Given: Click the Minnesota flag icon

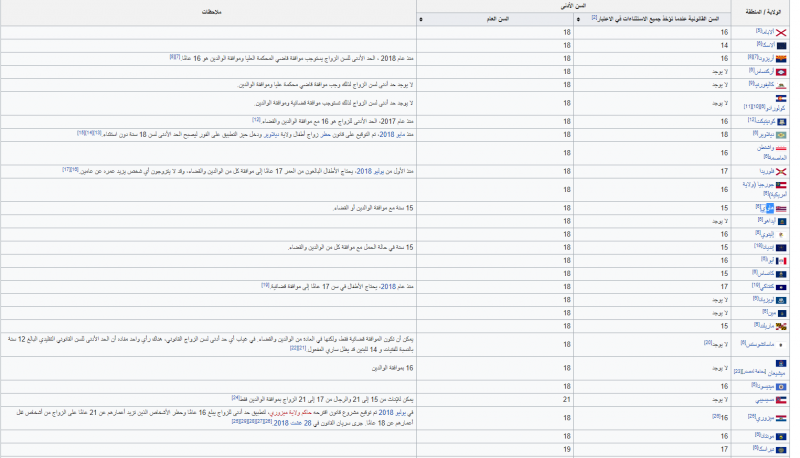Looking at the screenshot, I should pos(781,387).
